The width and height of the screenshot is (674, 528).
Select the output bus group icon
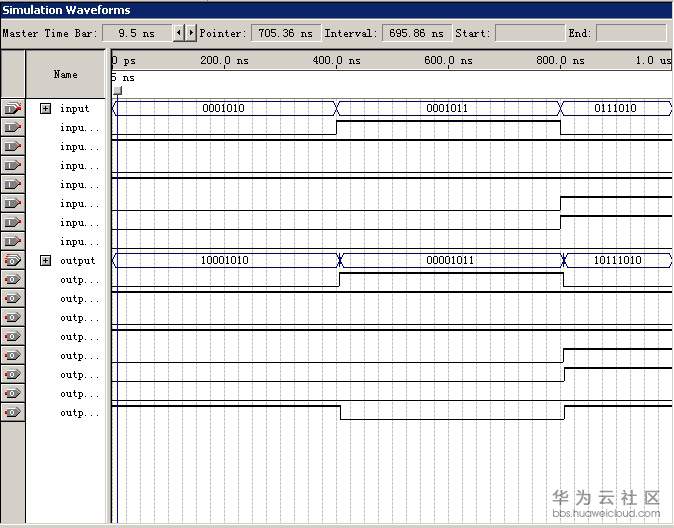pyautogui.click(x=13, y=261)
